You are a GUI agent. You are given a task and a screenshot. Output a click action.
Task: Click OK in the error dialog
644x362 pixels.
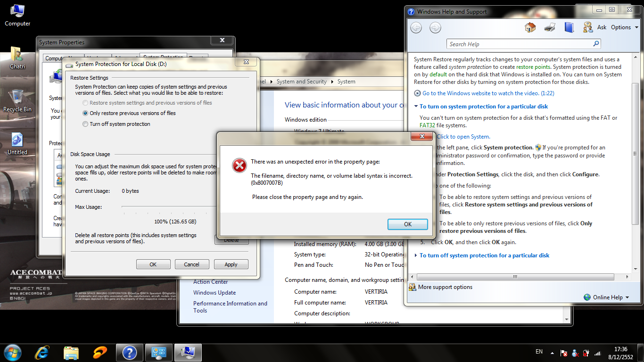tap(408, 224)
